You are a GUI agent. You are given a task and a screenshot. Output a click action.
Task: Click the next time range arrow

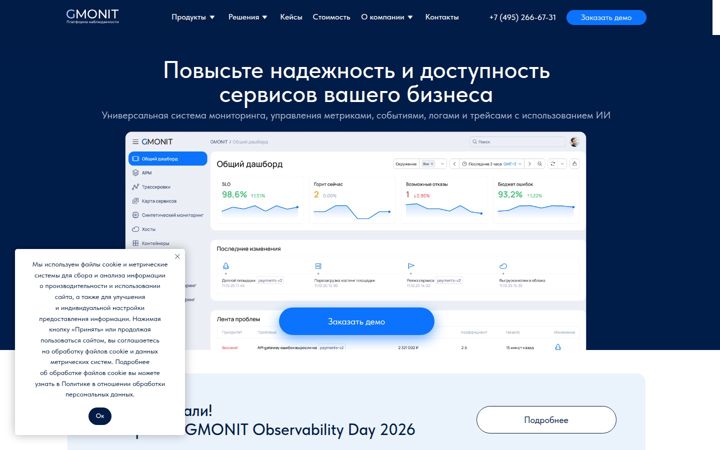click(x=529, y=164)
